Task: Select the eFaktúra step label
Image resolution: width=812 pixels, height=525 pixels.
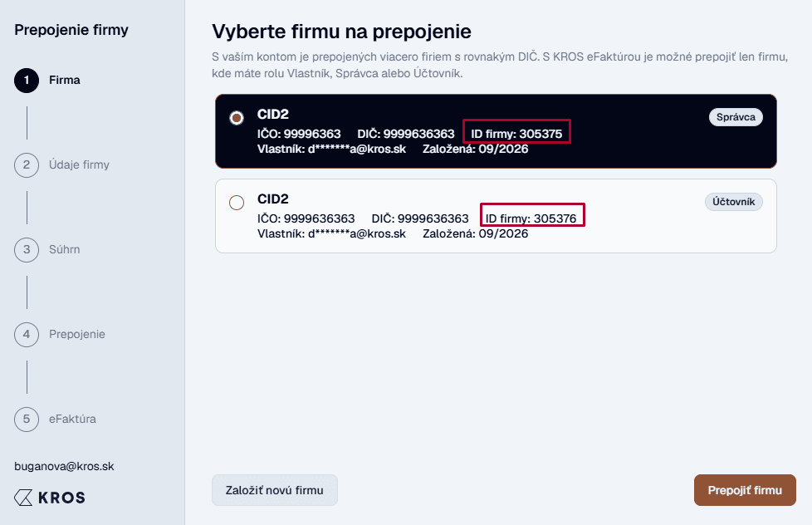Action: [72, 419]
